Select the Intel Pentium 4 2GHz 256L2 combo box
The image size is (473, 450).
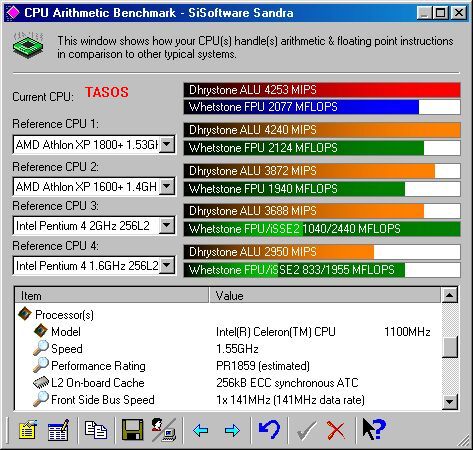pos(94,226)
